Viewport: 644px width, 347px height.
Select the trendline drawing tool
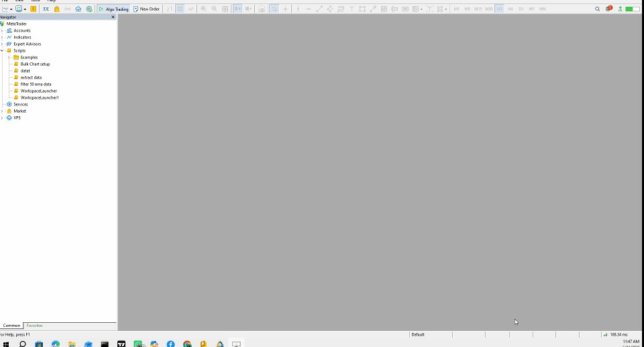click(319, 9)
